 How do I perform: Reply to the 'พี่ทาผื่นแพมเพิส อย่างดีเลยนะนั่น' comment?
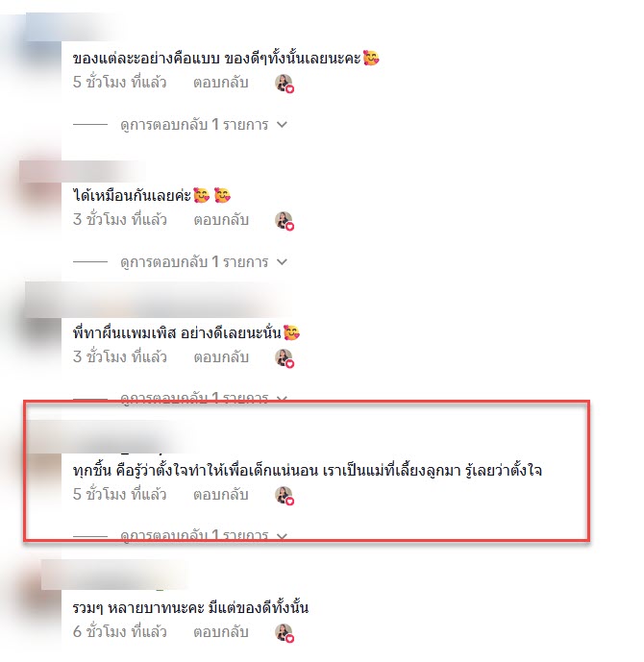[220, 357]
